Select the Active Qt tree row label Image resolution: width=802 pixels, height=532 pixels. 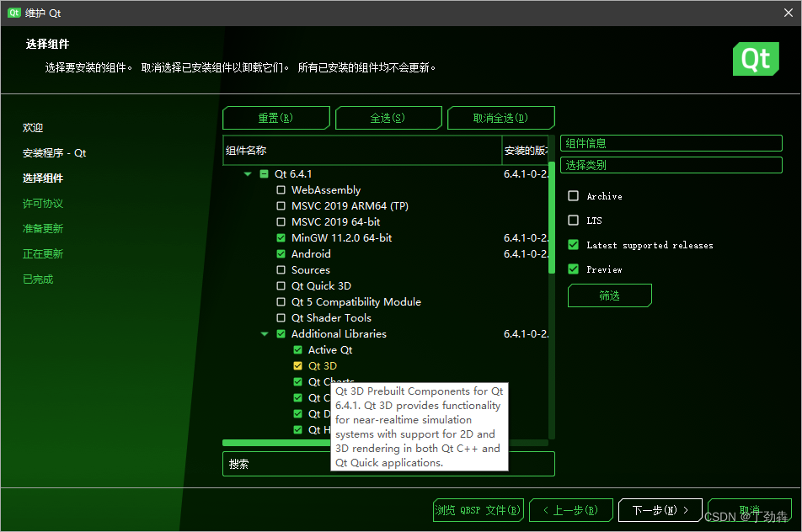pyautogui.click(x=330, y=350)
